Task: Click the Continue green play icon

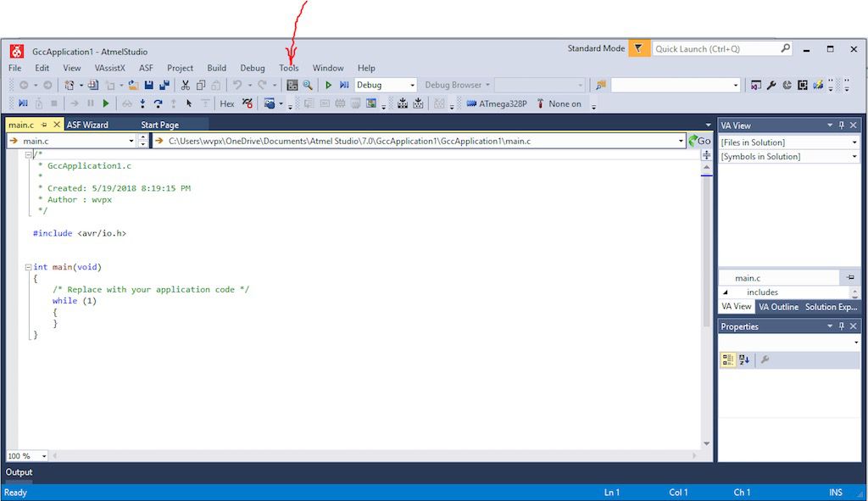Action: click(106, 103)
